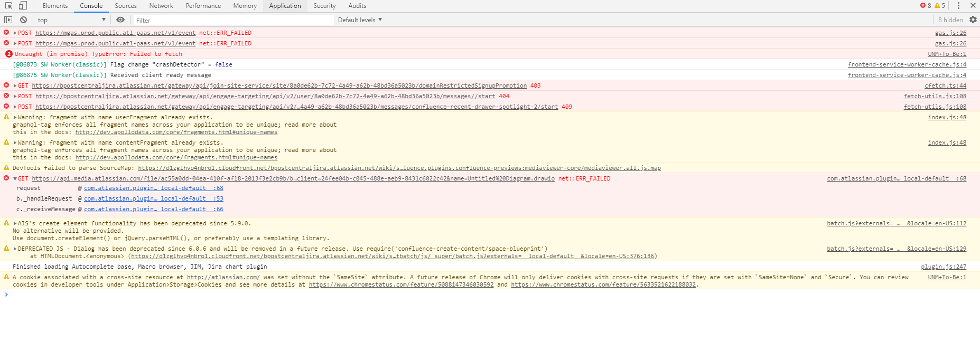Select the 'Received client ready message' log text
The height and width of the screenshot is (342, 980).
point(161,75)
